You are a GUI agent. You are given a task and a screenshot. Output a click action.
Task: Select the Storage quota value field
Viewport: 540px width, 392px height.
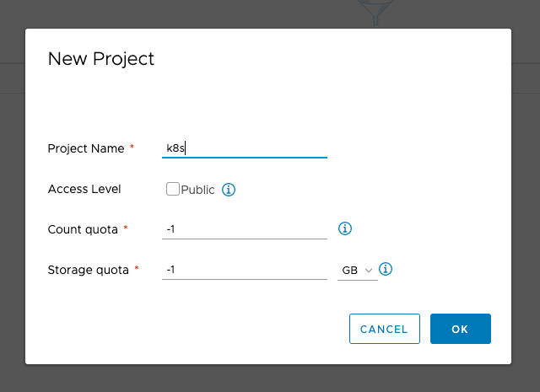point(244,270)
